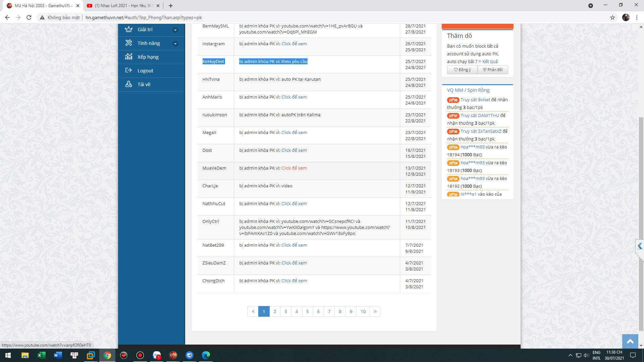
Task: Open MuaVeDem's Click để xem link
Action: [294, 168]
